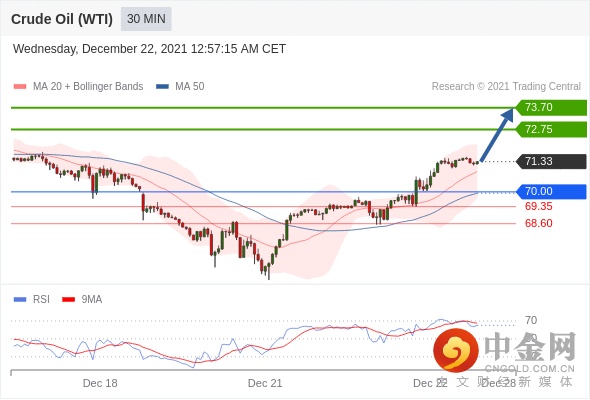Click the Research © 2021 Trading Central text
The image size is (590, 400).
(506, 87)
